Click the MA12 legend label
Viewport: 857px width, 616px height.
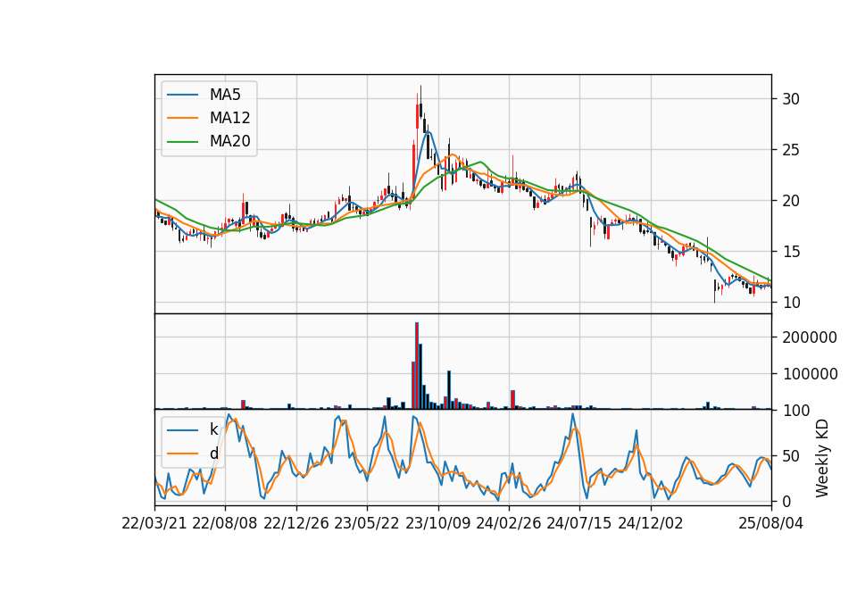(x=229, y=118)
